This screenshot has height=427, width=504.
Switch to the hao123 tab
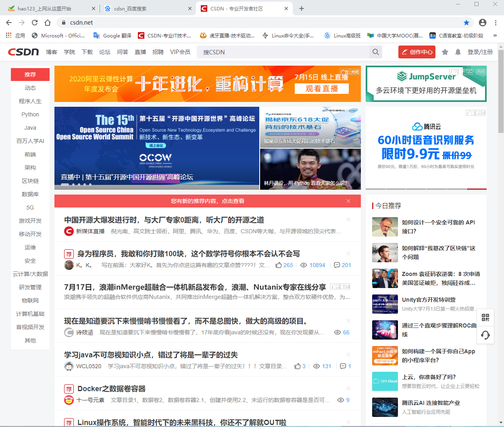click(50, 8)
